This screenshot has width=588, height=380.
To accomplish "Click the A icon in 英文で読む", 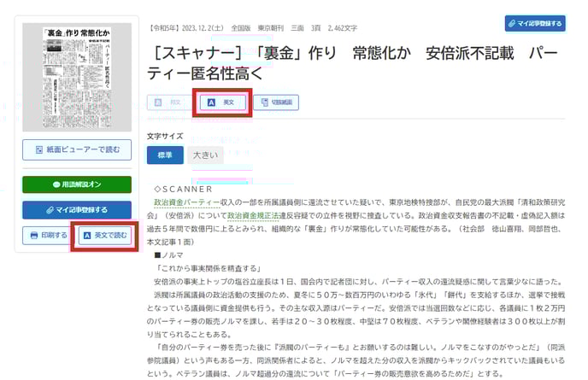I will click(x=85, y=235).
